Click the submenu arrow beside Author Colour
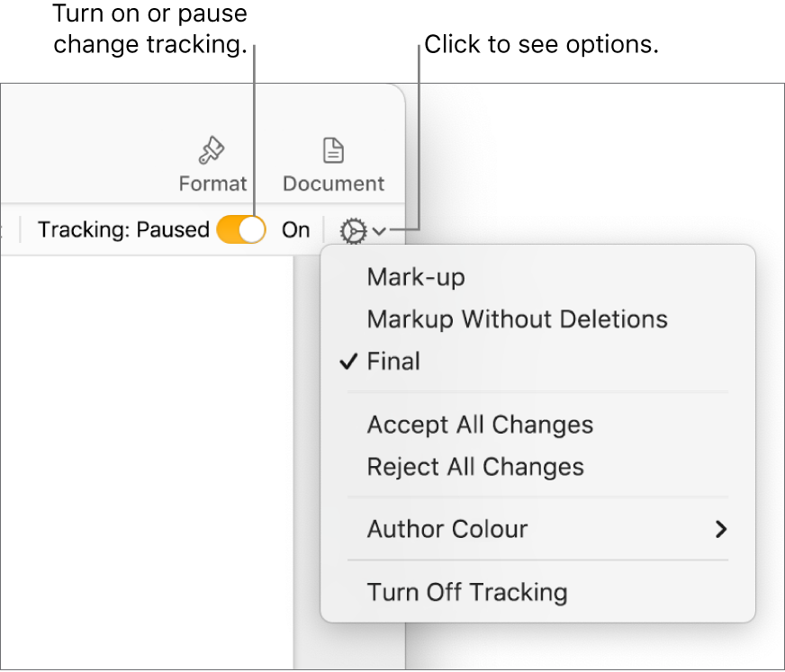785x672 pixels. point(720,530)
